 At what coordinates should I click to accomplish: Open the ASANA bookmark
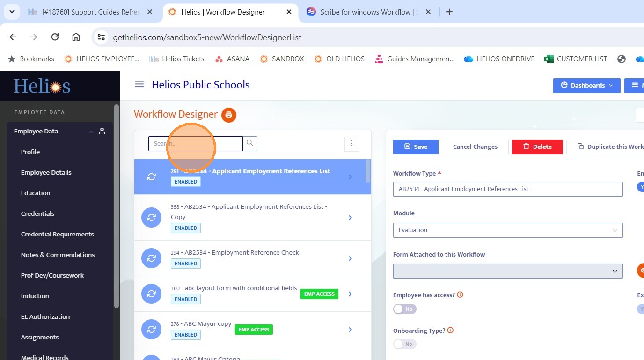click(232, 59)
